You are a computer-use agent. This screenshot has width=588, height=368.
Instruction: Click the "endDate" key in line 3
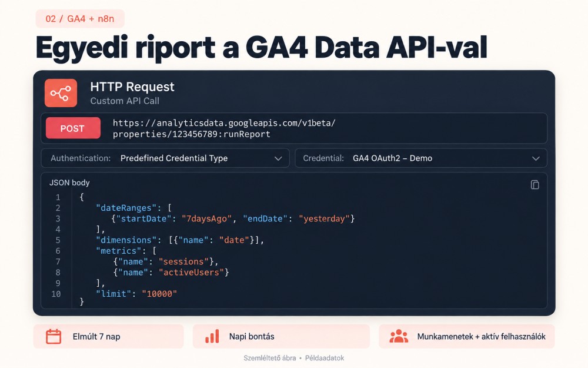[x=266, y=218]
